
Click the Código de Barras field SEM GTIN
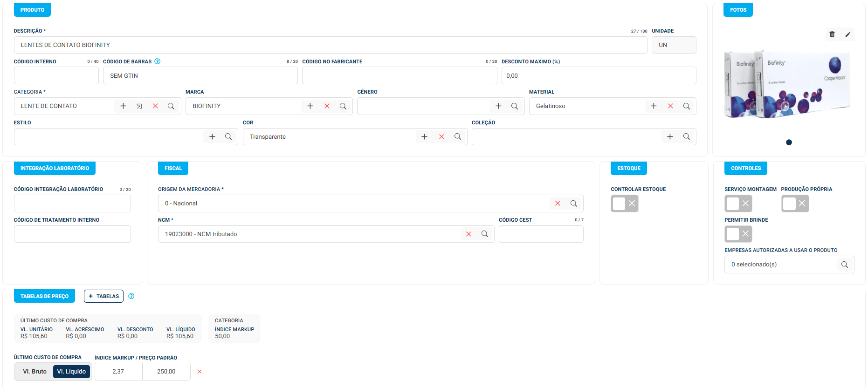click(200, 75)
